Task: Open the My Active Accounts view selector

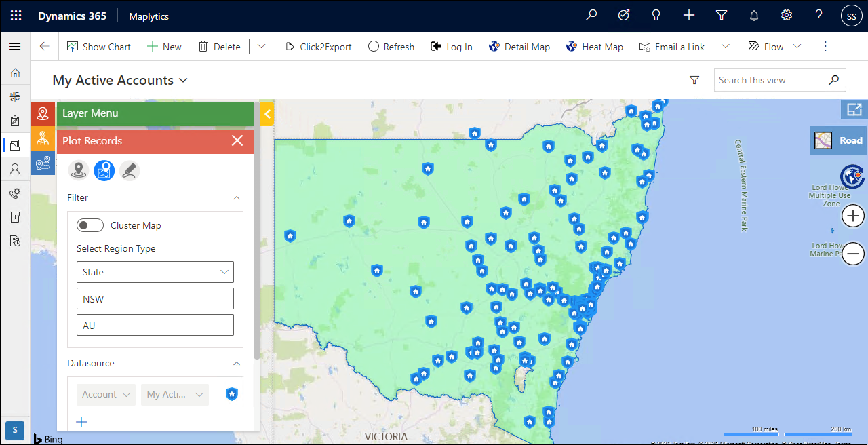Action: (120, 80)
